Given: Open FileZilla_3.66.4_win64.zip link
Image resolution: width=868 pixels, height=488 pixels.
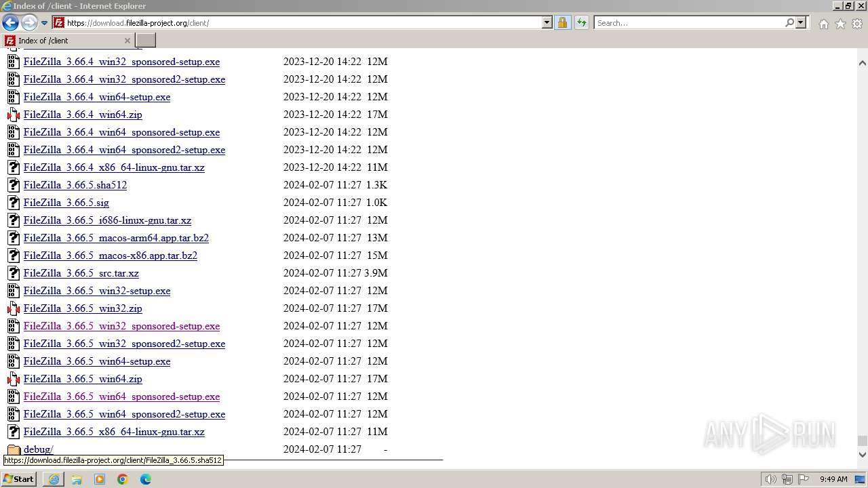Looking at the screenshot, I should (x=83, y=115).
